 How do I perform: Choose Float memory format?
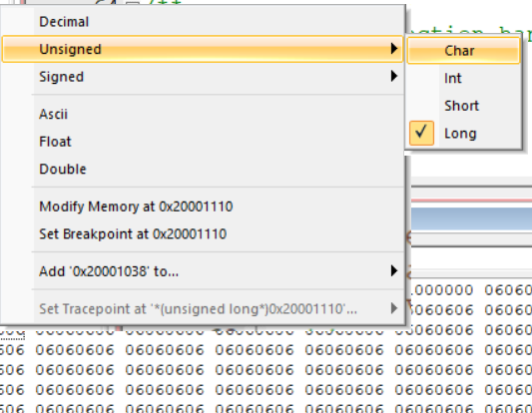[203, 142]
